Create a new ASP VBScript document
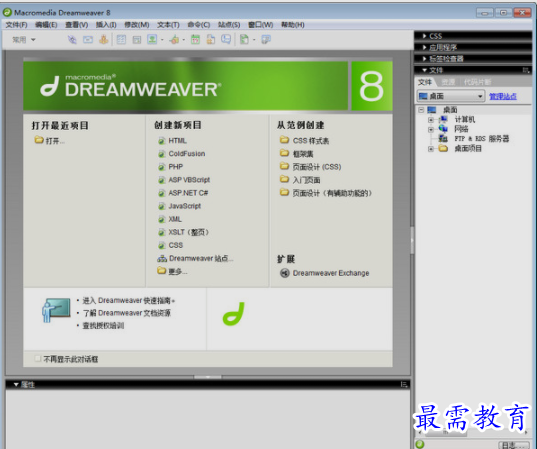537x449 pixels. 189,180
